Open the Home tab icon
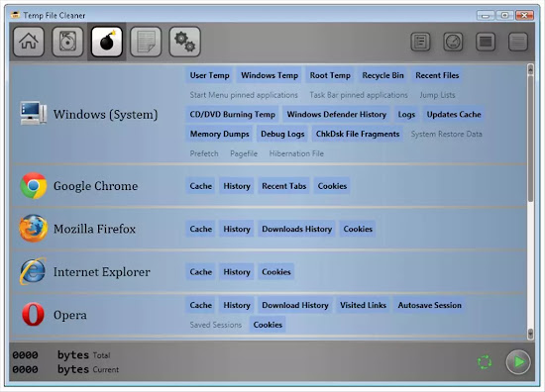Image resolution: width=545 pixels, height=392 pixels. pyautogui.click(x=29, y=42)
